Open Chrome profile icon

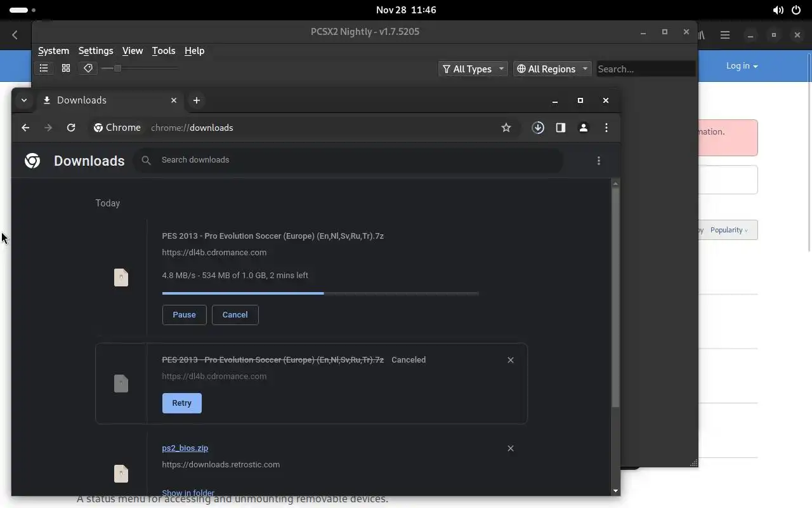584,128
